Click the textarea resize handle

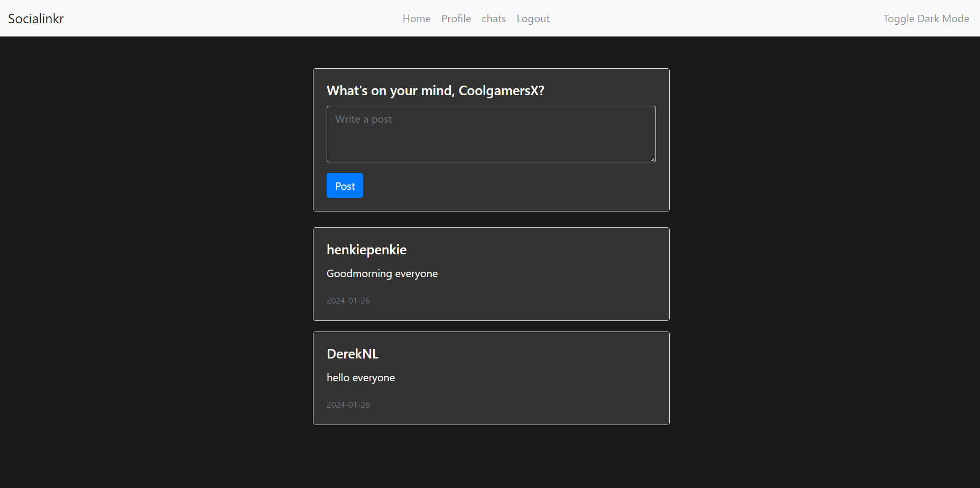(x=653, y=159)
